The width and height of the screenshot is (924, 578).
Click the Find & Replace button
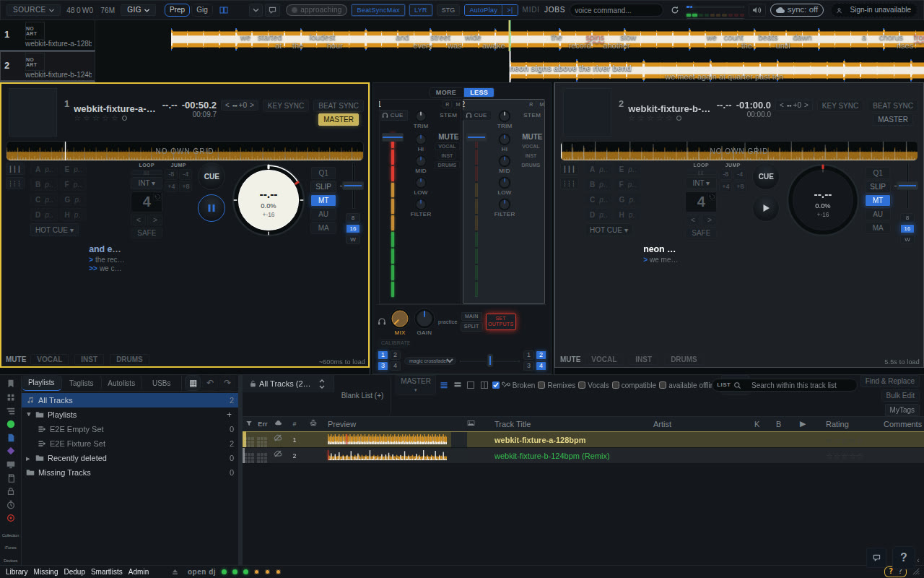coord(890,381)
